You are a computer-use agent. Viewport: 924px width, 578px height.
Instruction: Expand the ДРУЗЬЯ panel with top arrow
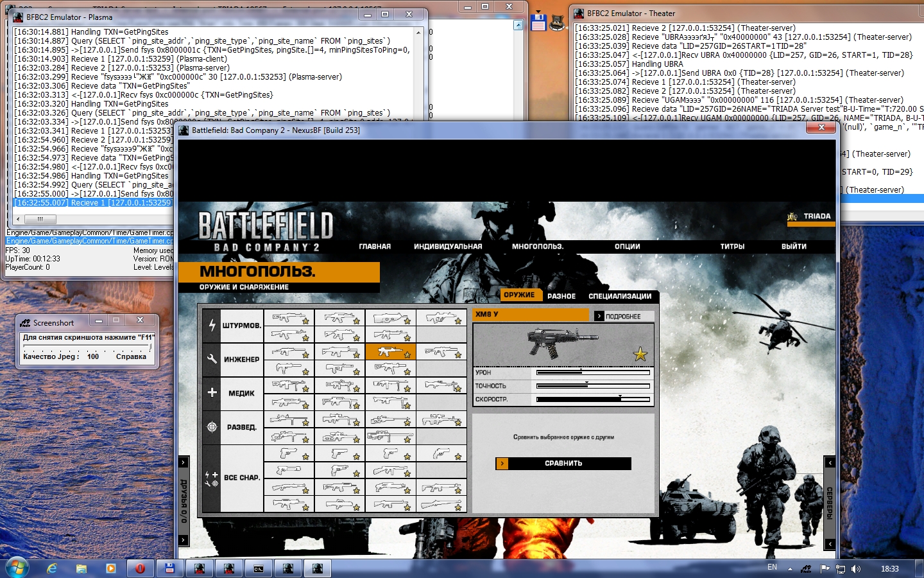(x=183, y=462)
